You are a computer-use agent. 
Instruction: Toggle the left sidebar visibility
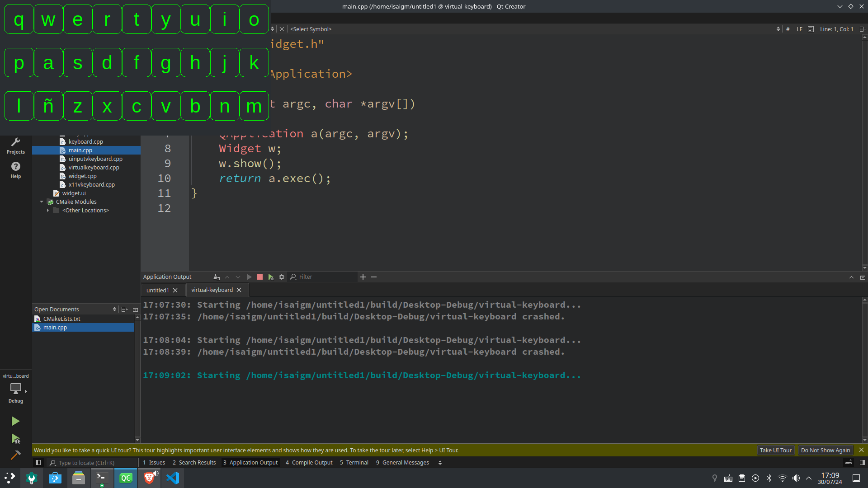38,462
